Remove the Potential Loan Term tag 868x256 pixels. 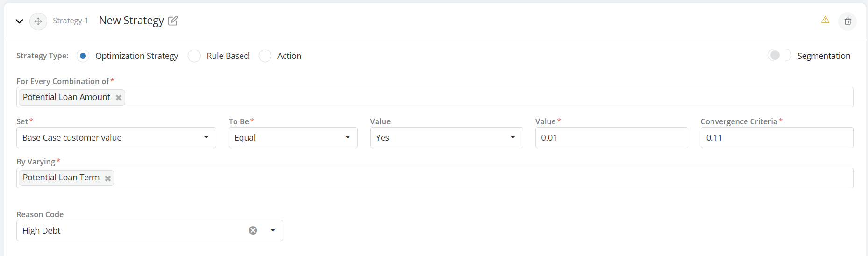click(108, 178)
